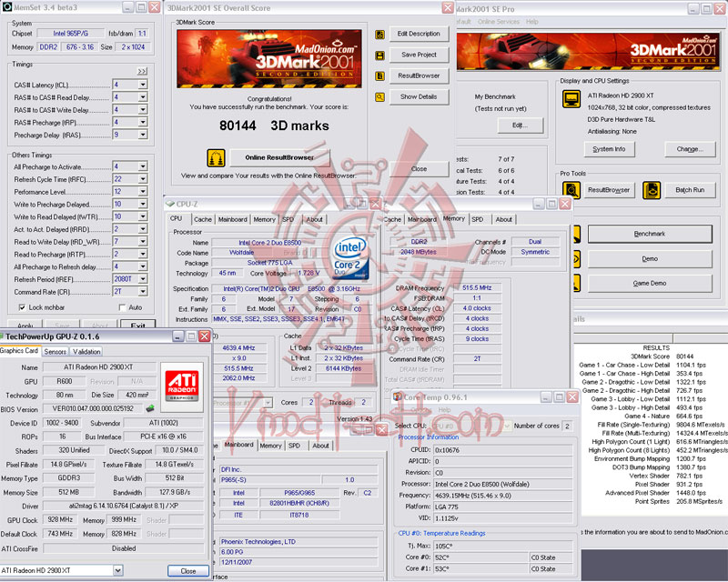Click the ATI Radeon logo in GPU-Z
Image resolution: width=728 pixels, height=582 pixels.
[x=182, y=386]
